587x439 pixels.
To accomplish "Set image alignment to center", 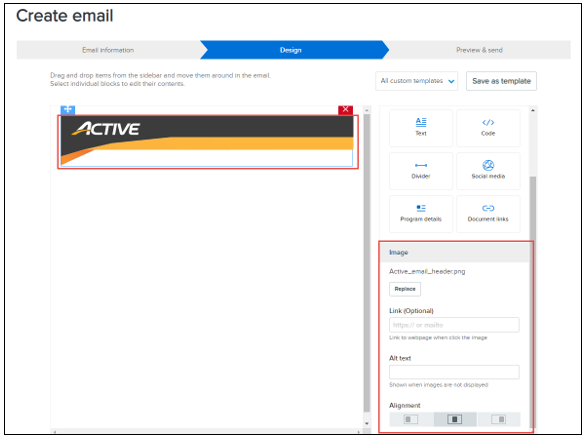I will (454, 419).
